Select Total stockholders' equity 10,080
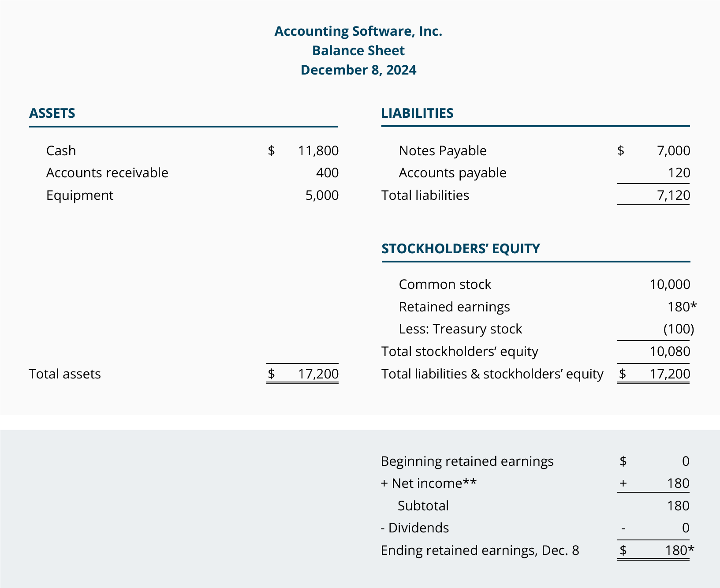The image size is (720, 588). (x=670, y=352)
